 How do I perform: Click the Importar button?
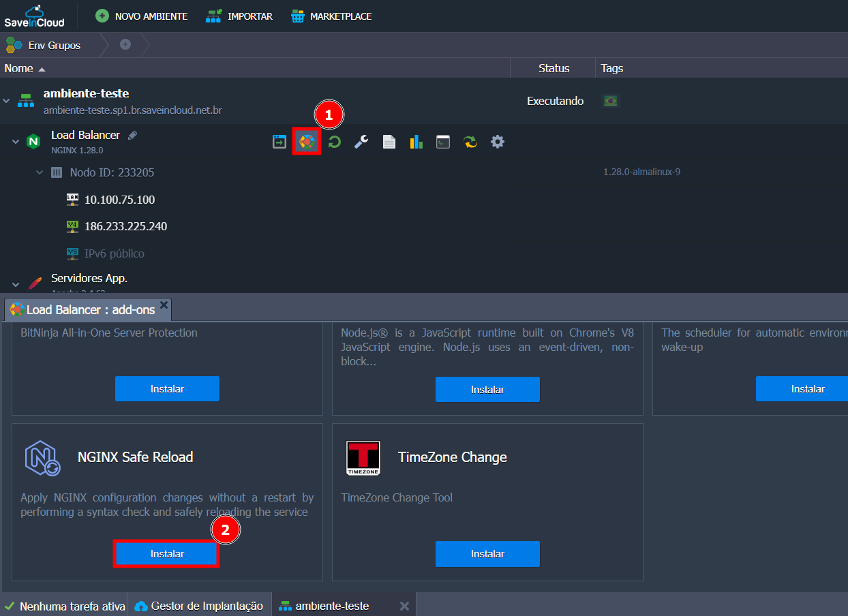click(x=239, y=16)
